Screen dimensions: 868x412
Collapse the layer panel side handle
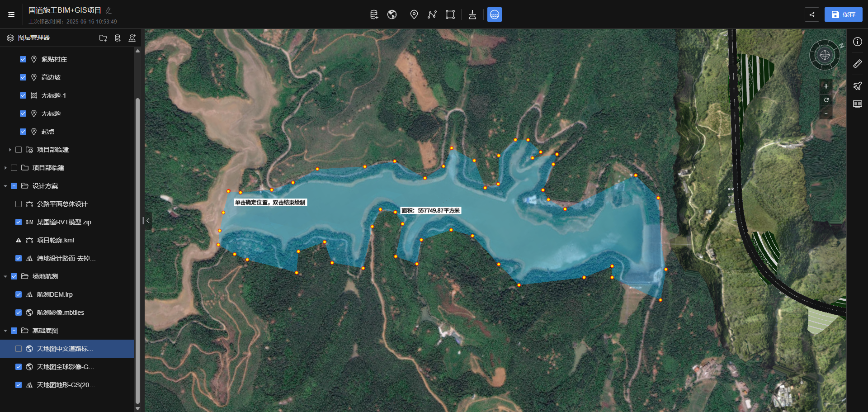point(148,221)
